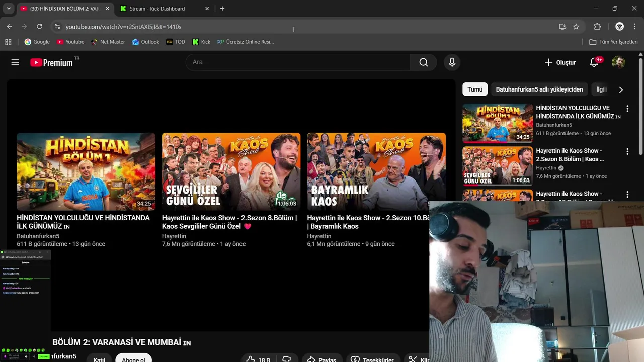644x362 pixels.
Task: View site information icon in address bar
Action: coord(57,27)
